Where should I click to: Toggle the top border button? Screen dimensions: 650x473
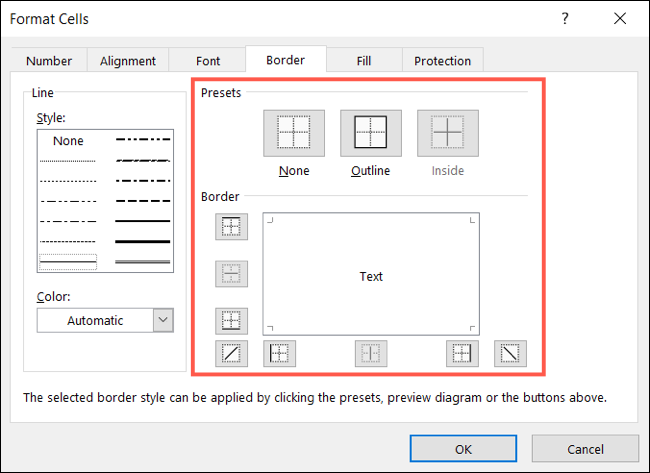231,227
